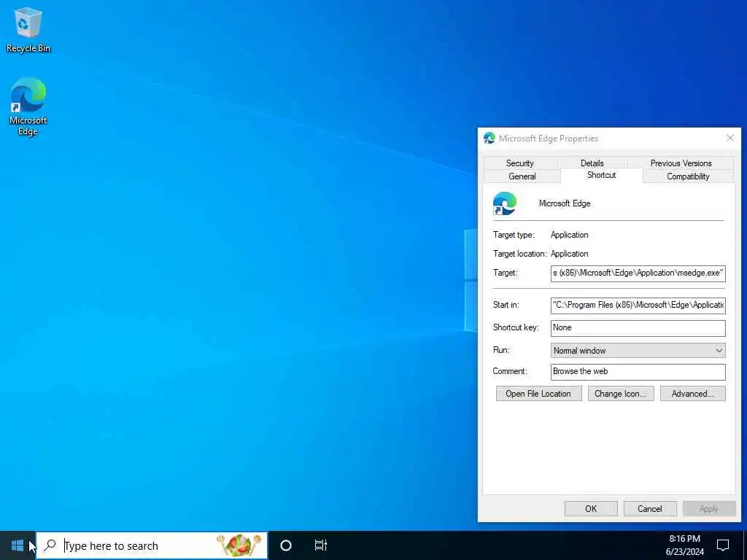Click the Target location Application value
The height and width of the screenshot is (560, 747).
(569, 254)
